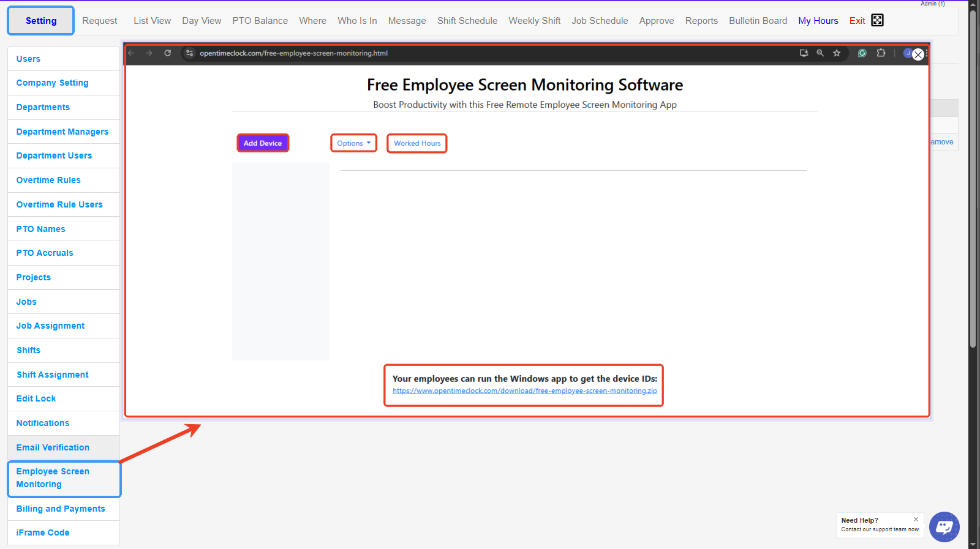Open Overtime Rules in sidebar
This screenshot has width=980, height=549.
point(48,180)
